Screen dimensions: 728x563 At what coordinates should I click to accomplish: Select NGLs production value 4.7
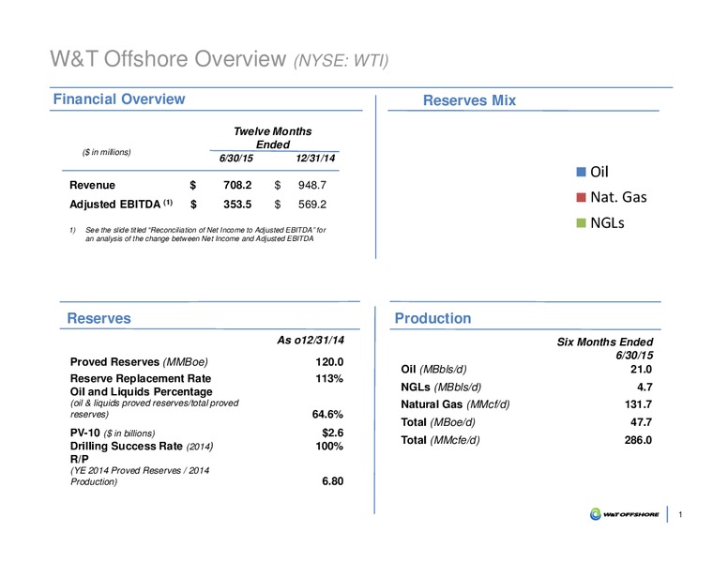coord(645,387)
